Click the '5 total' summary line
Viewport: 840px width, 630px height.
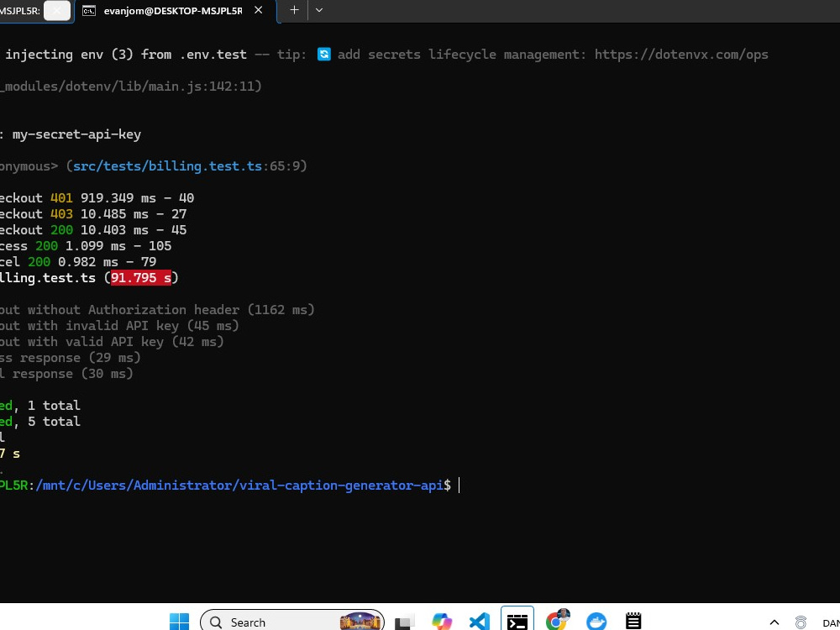pyautogui.click(x=54, y=422)
